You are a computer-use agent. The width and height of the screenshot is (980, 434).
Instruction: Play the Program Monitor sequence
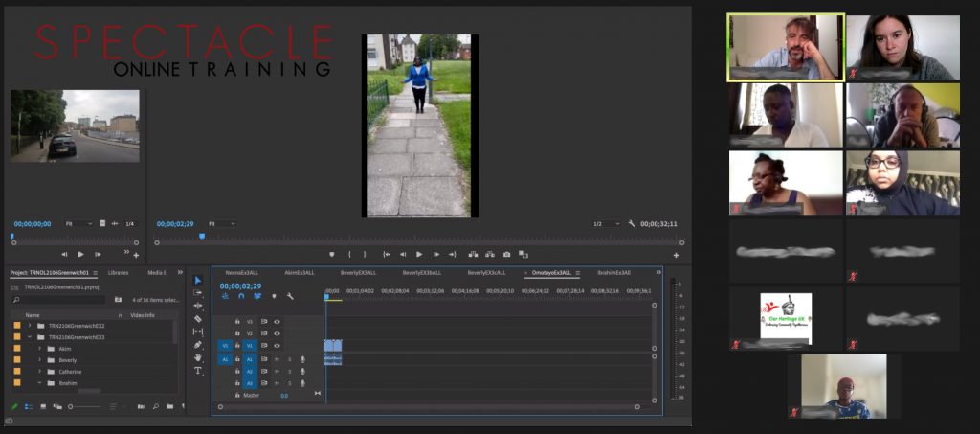[419, 255]
